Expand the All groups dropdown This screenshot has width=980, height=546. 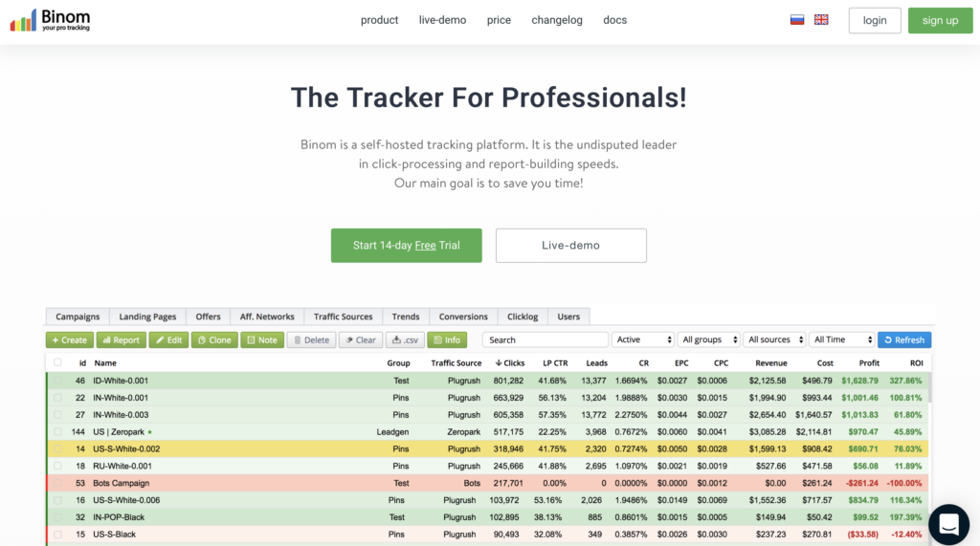[708, 339]
